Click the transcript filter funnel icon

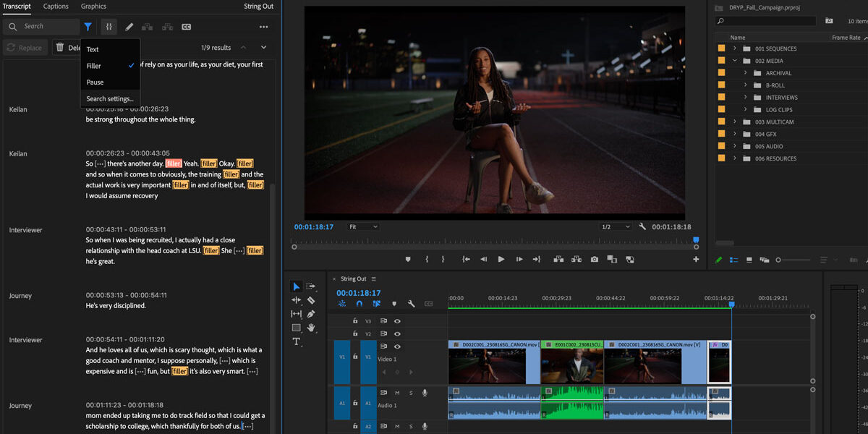pyautogui.click(x=88, y=27)
